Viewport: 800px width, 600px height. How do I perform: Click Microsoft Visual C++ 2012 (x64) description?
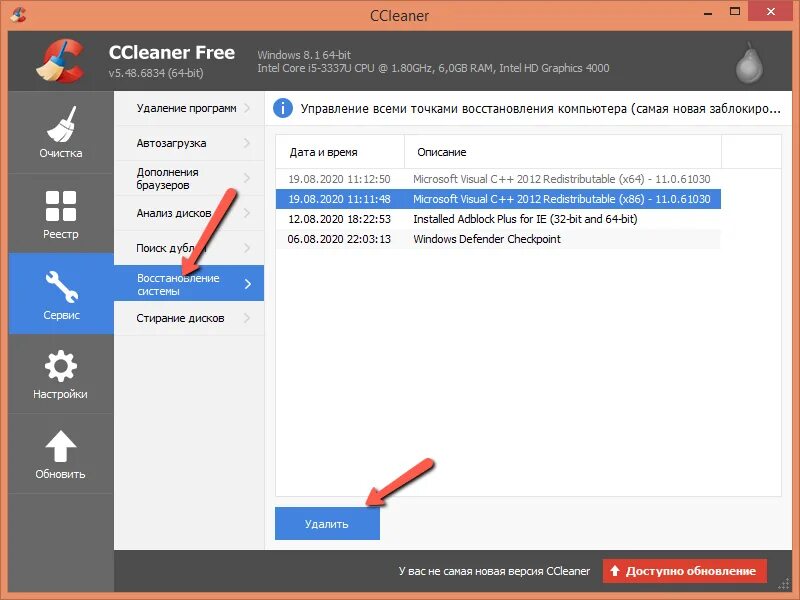tap(562, 179)
